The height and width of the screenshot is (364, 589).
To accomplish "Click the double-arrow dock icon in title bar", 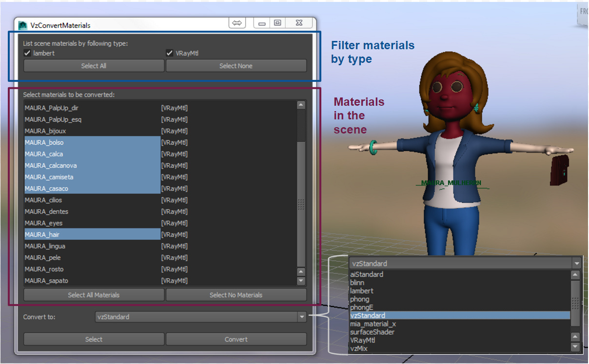I will pos(237,23).
